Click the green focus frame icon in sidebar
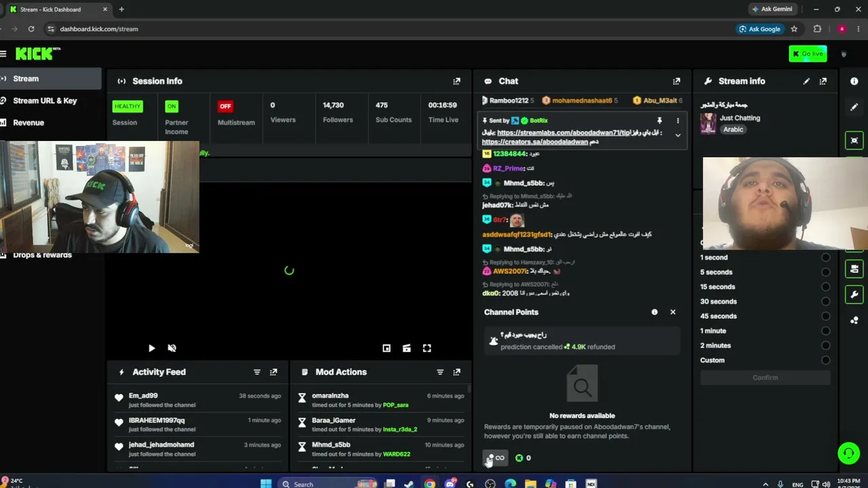 point(854,140)
